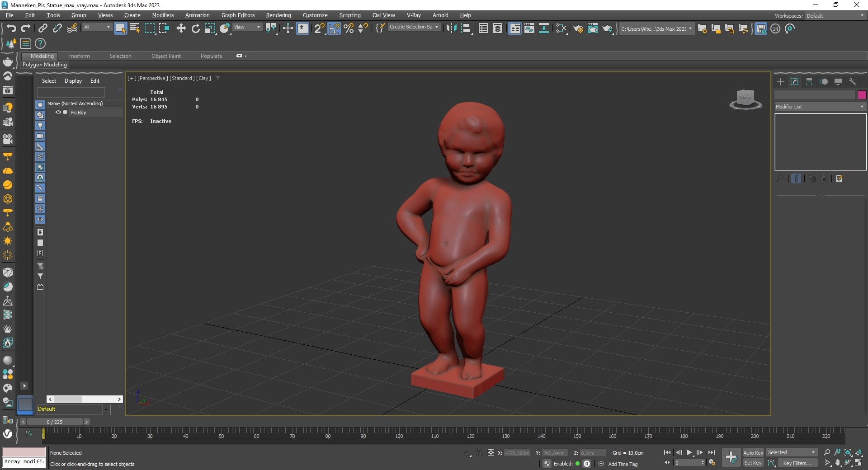Click the Zoom Extents All icon

(859, 452)
